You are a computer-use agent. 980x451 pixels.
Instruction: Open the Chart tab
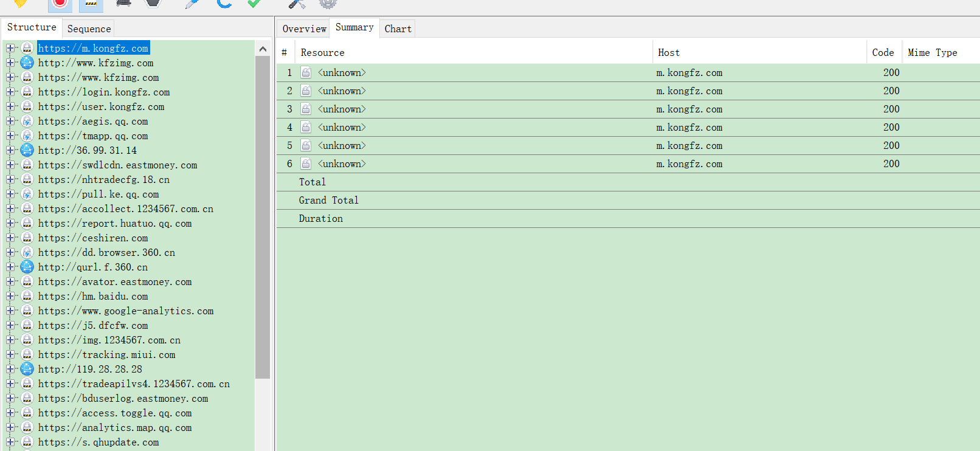point(398,29)
